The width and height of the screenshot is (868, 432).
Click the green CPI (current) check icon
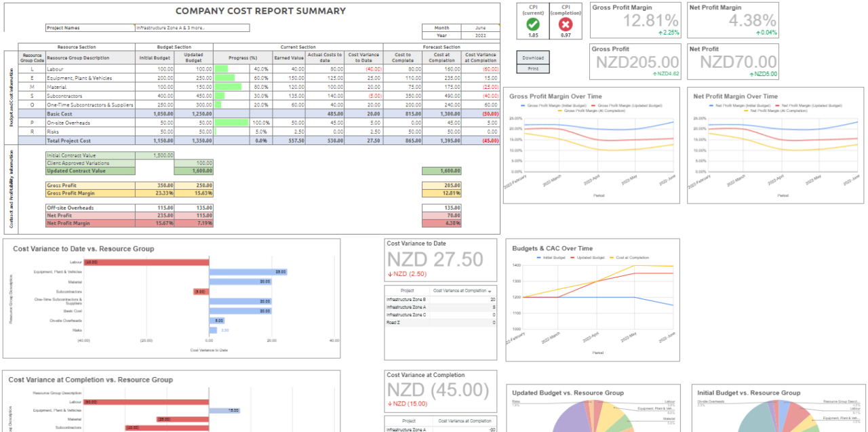[533, 24]
